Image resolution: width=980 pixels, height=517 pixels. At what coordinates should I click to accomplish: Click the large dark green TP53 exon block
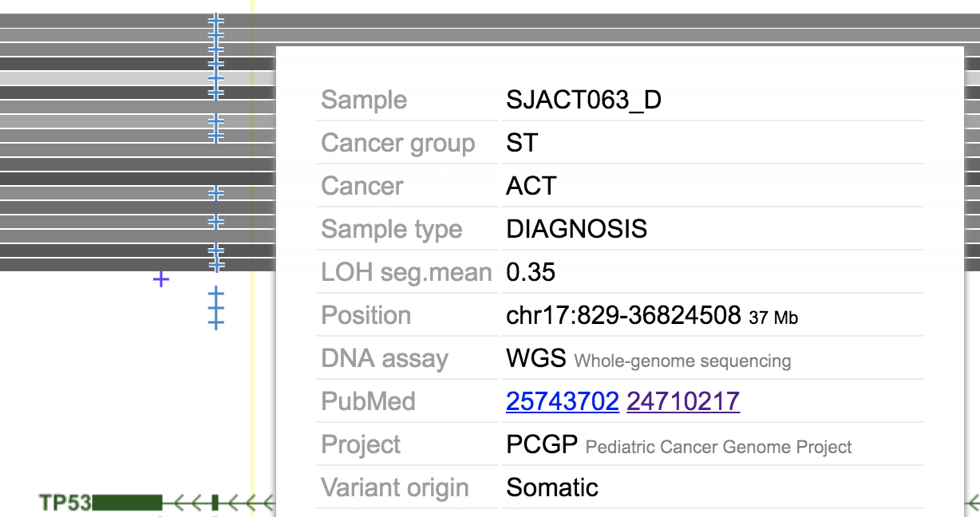point(128,503)
